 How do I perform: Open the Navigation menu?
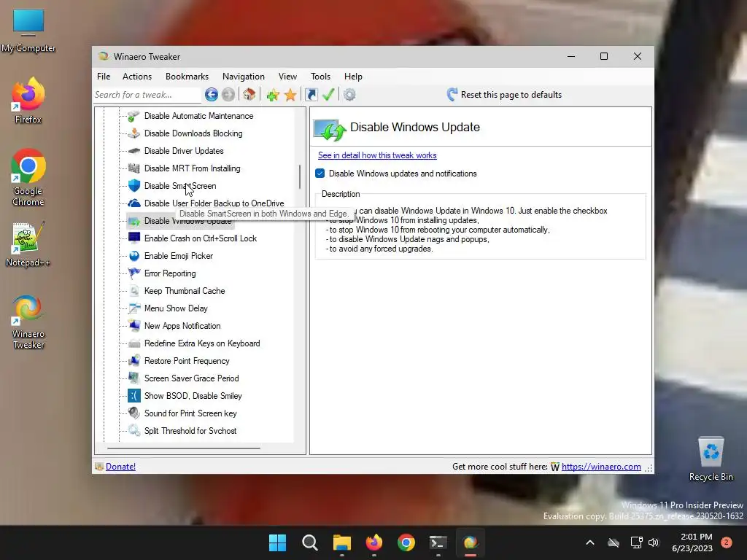pyautogui.click(x=243, y=76)
